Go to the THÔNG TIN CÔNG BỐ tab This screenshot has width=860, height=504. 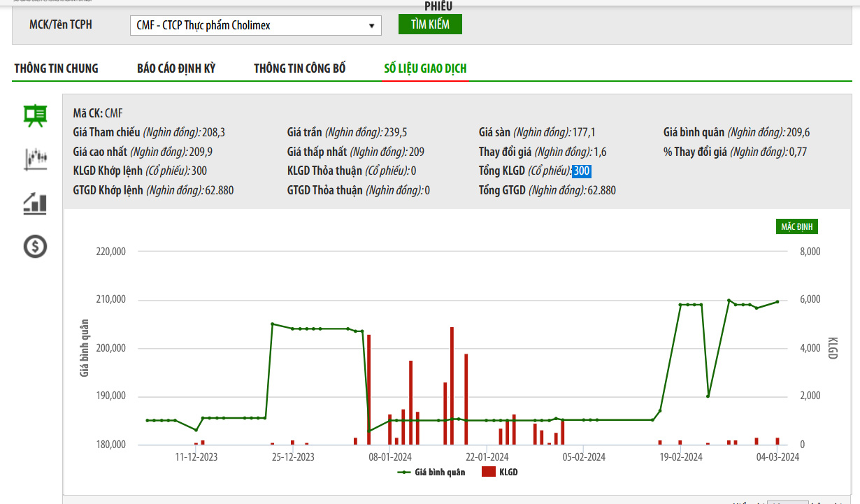(299, 69)
